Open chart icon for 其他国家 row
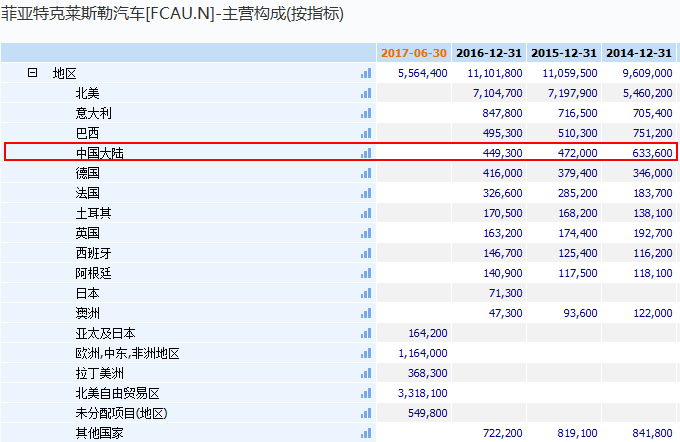The image size is (680, 442). click(x=366, y=433)
